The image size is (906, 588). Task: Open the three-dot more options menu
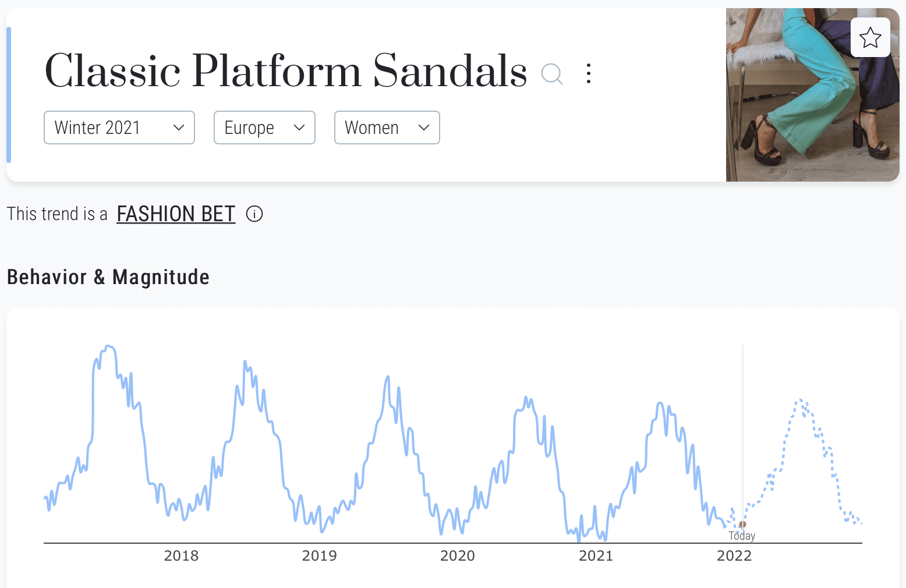tap(589, 74)
